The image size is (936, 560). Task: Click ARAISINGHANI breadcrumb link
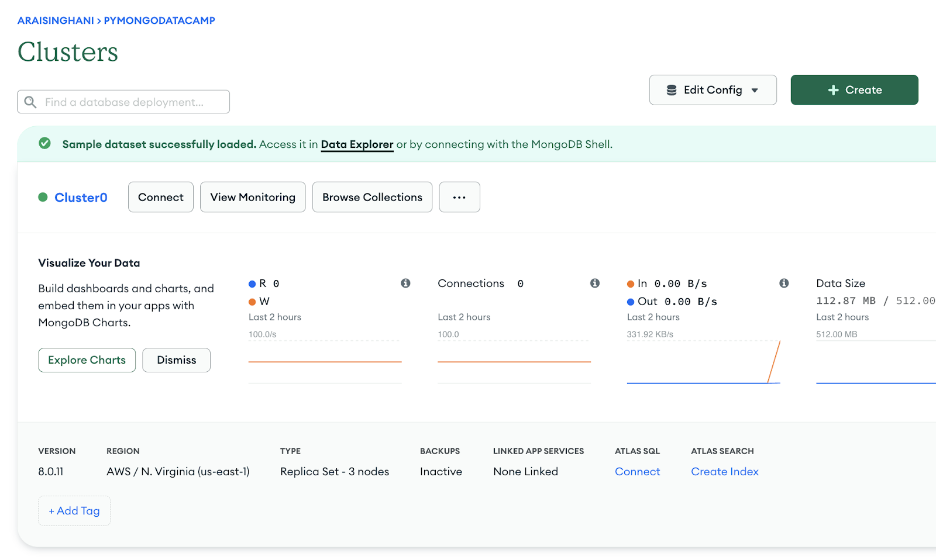click(56, 20)
